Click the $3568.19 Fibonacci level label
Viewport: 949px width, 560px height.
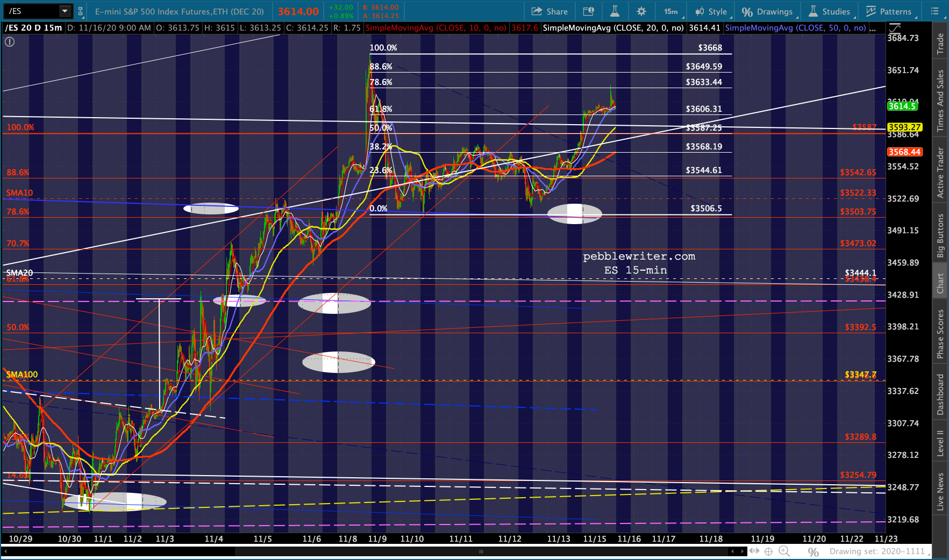[704, 147]
